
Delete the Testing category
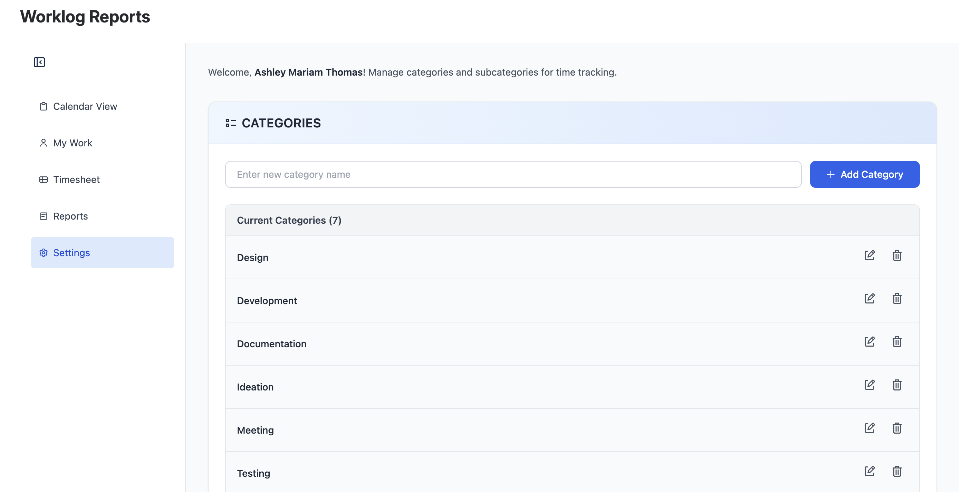tap(897, 471)
